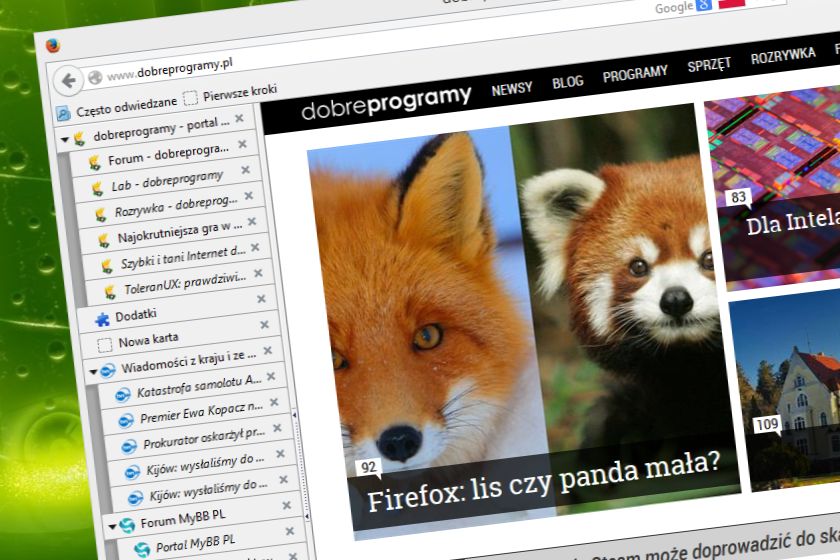The image size is (840, 560).
Task: Switch to dobreprogramy - portal tab
Action: pos(154,129)
